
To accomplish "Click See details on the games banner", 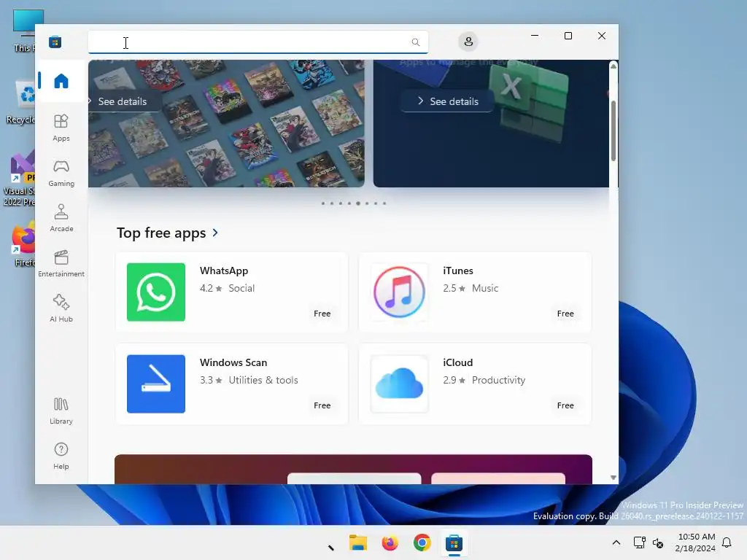I will 123,101.
